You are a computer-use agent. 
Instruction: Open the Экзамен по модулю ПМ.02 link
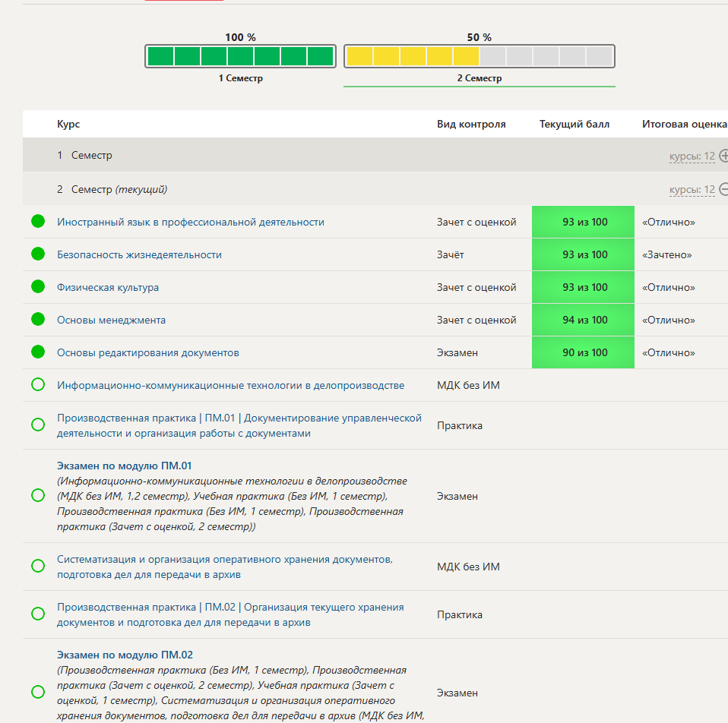tap(125, 655)
